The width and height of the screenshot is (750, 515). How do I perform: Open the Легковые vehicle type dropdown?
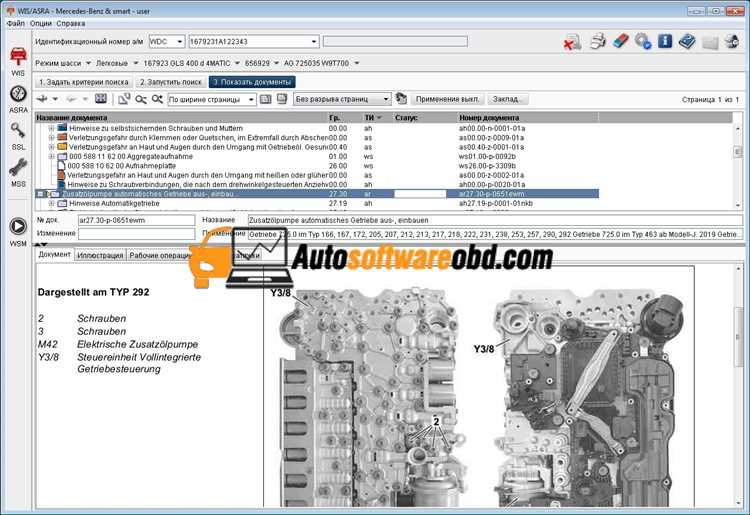[x=135, y=63]
